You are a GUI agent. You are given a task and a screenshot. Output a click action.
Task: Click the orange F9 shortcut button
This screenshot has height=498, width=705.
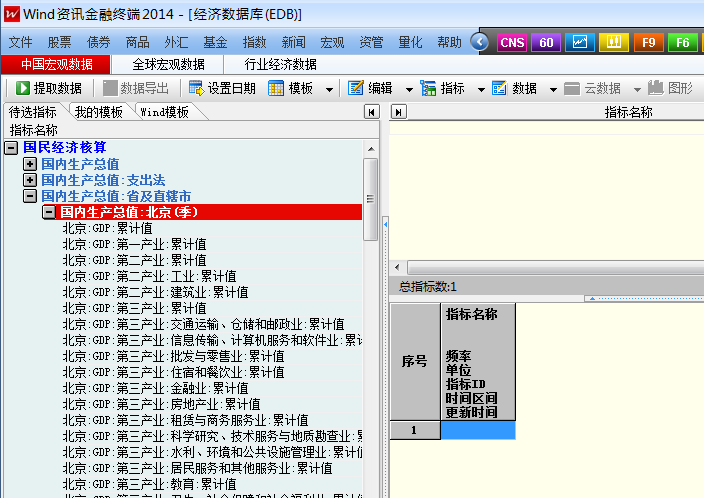[648, 43]
